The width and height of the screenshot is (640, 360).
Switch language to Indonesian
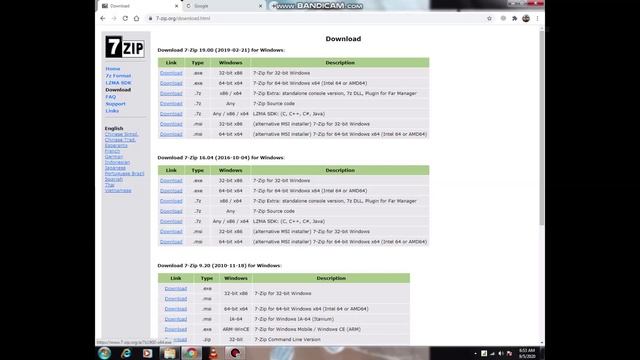click(x=117, y=162)
